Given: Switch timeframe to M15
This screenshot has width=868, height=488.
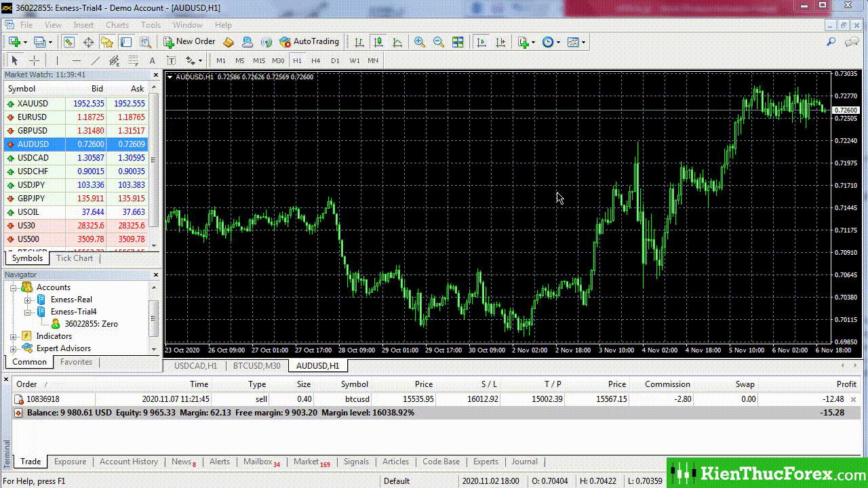Looking at the screenshot, I should click(259, 60).
